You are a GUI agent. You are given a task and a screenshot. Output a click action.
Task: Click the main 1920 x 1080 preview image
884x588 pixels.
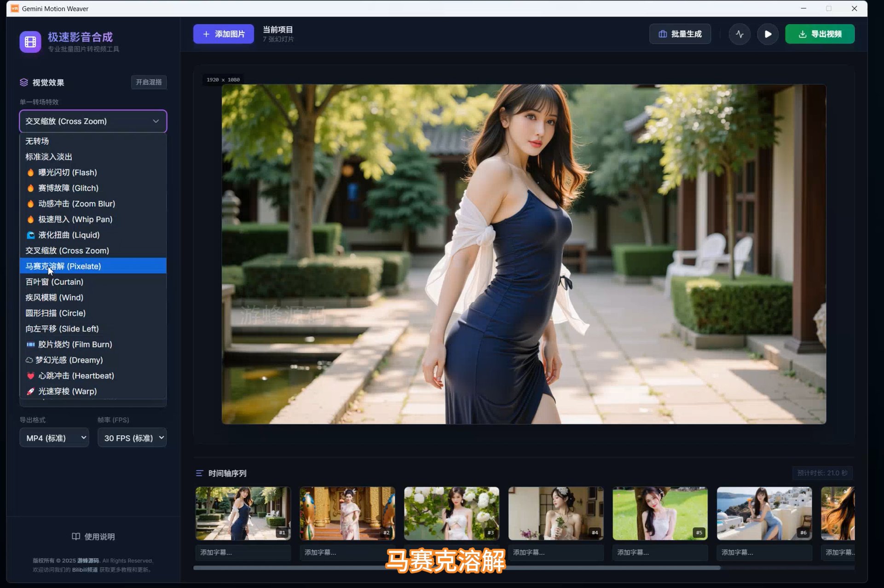click(x=524, y=254)
